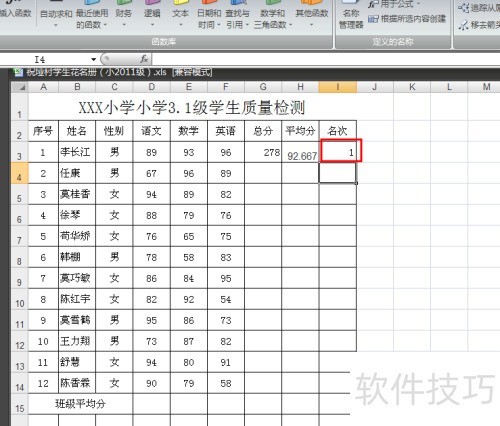Click Insert Function (插入函数) button
The height and width of the screenshot is (426, 500).
click(15, 10)
